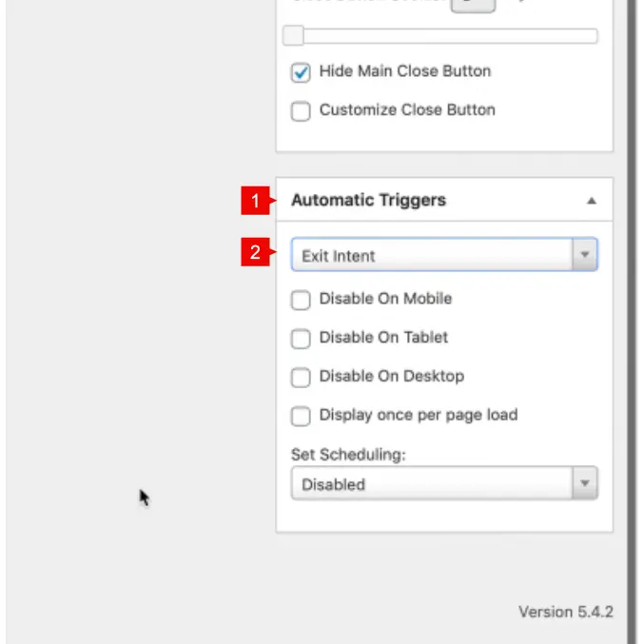Click the Automatic Triggers panel title
644x644 pixels.
[x=368, y=201]
